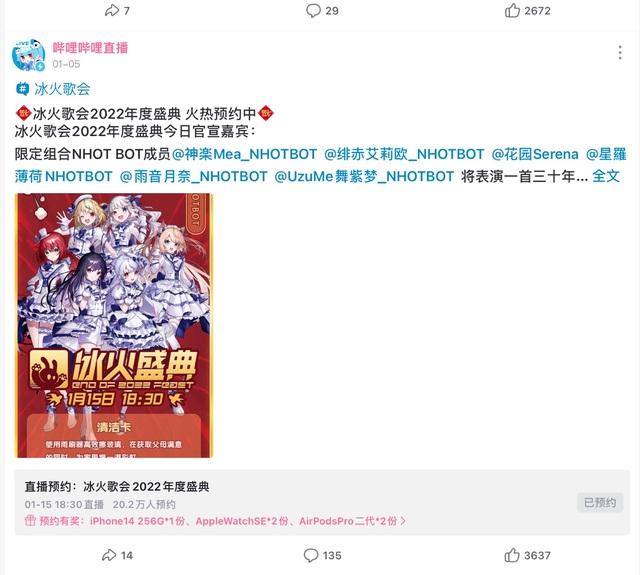
Task: Expand post text via 全文 link
Action: tap(606, 176)
